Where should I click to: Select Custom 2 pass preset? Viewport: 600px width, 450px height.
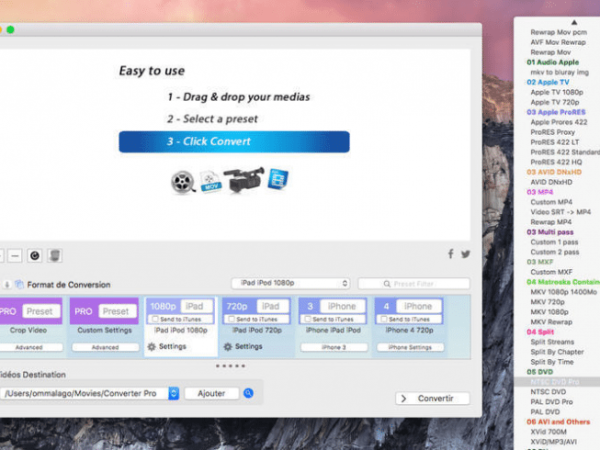click(x=554, y=252)
